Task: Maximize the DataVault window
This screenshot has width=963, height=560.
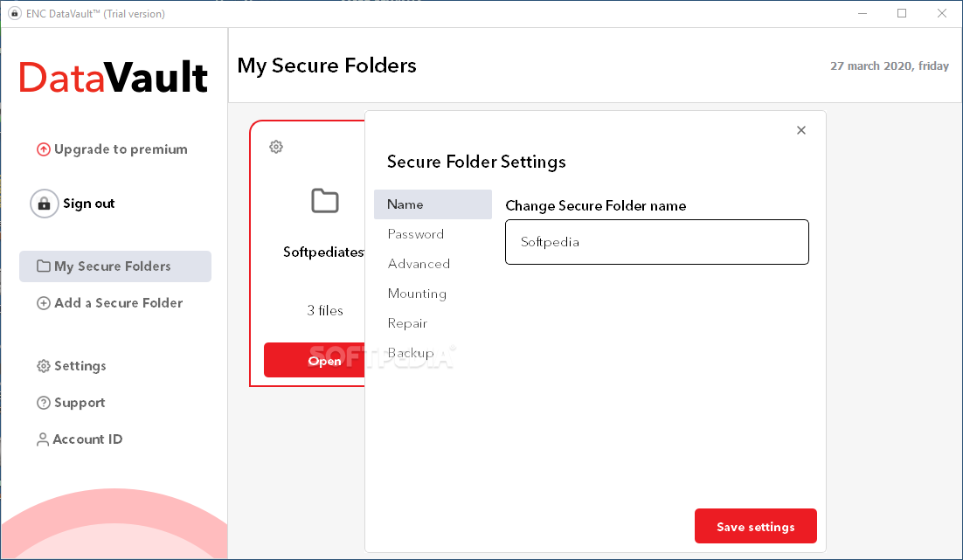Action: pos(902,13)
